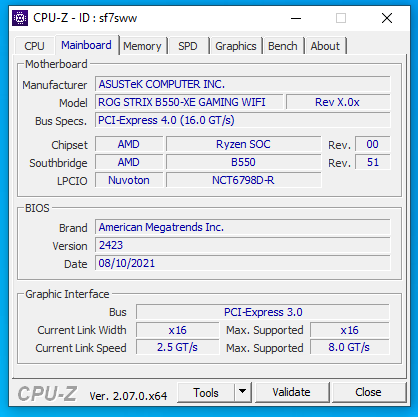
Task: Click the Nuvoton LPCIO field
Action: point(129,180)
